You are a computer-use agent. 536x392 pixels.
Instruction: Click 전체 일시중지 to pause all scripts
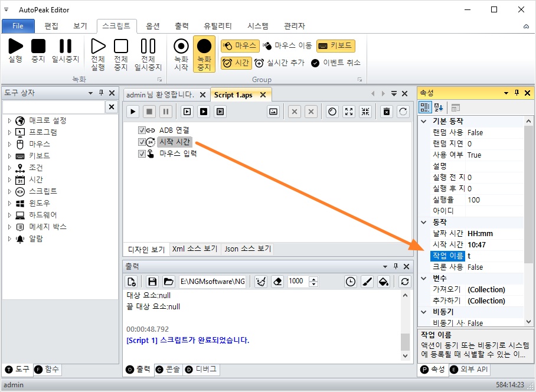point(148,54)
